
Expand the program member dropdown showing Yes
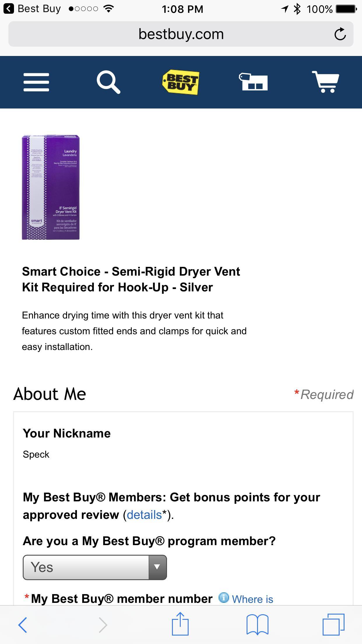coord(86,567)
